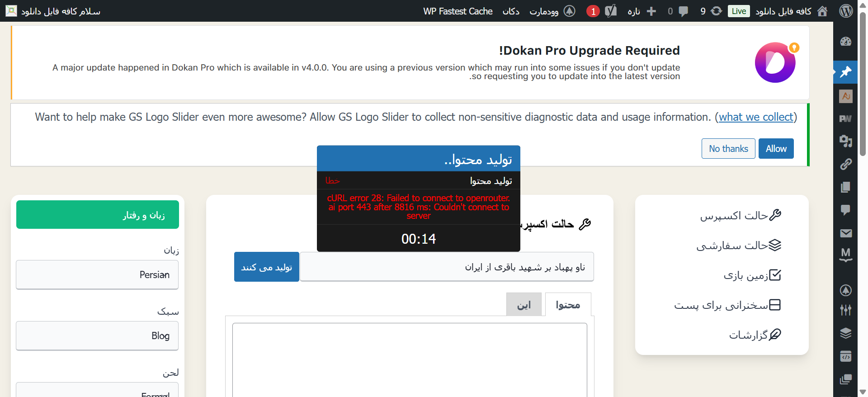Viewport: 868px width, 397px height.
Task: Open the Yoast SEO toolbar icon
Action: click(x=611, y=11)
